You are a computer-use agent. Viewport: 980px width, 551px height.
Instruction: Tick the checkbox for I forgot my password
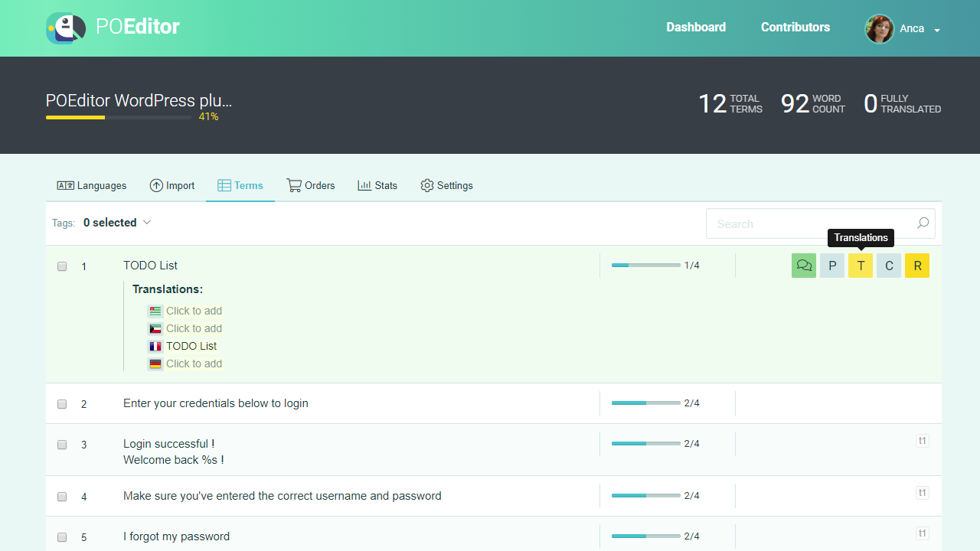(x=62, y=537)
